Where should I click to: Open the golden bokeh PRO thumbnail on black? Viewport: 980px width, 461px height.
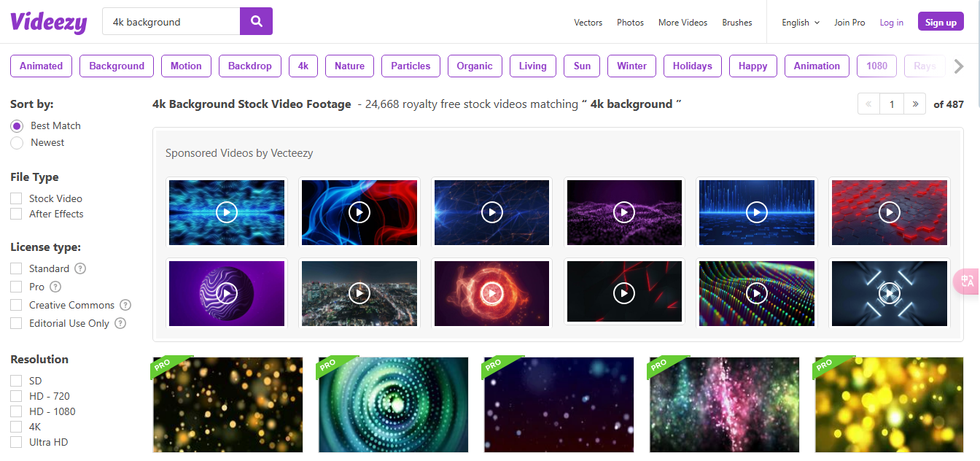(228, 405)
